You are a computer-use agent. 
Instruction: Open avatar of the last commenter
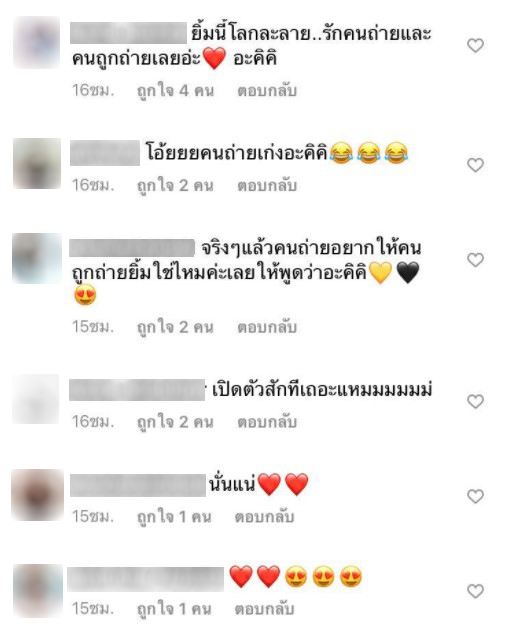(38, 591)
